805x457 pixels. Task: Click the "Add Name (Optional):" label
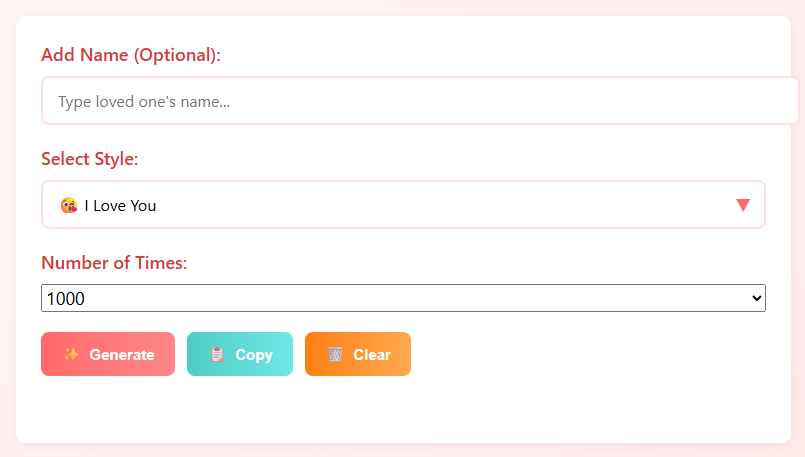point(131,55)
